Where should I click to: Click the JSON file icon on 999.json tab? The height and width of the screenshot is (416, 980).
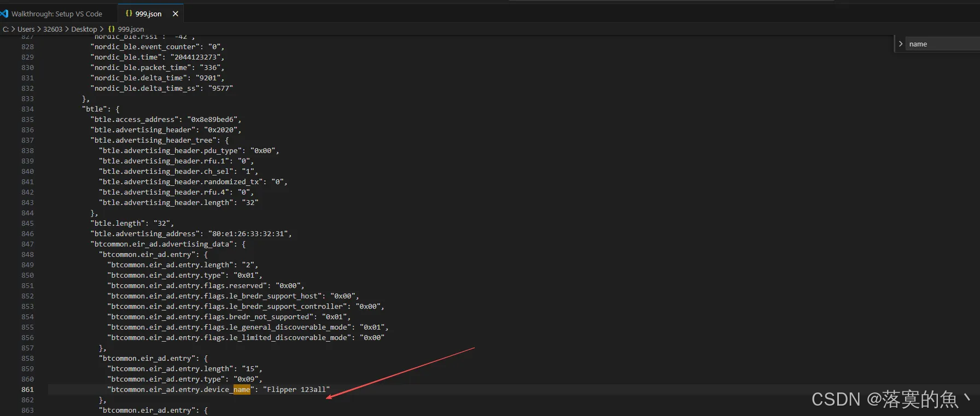coord(129,14)
